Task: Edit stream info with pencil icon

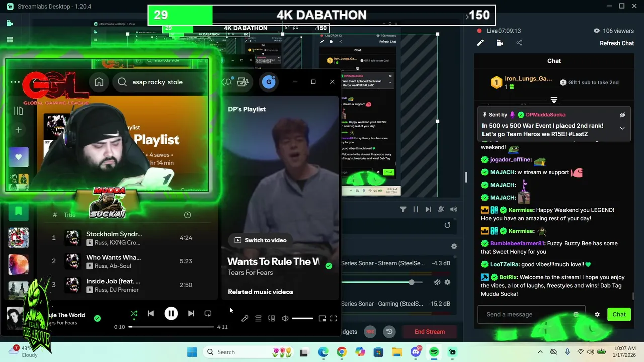Action: click(480, 43)
